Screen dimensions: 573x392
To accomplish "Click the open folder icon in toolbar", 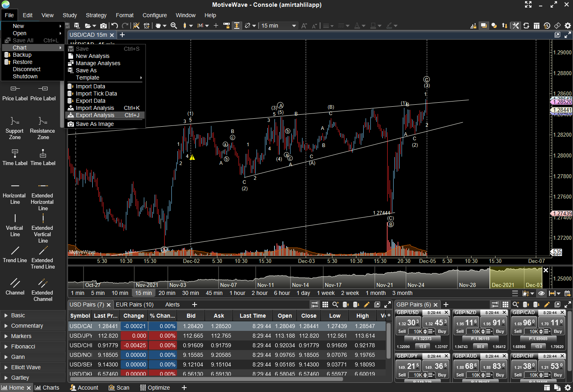I will tap(88, 26).
